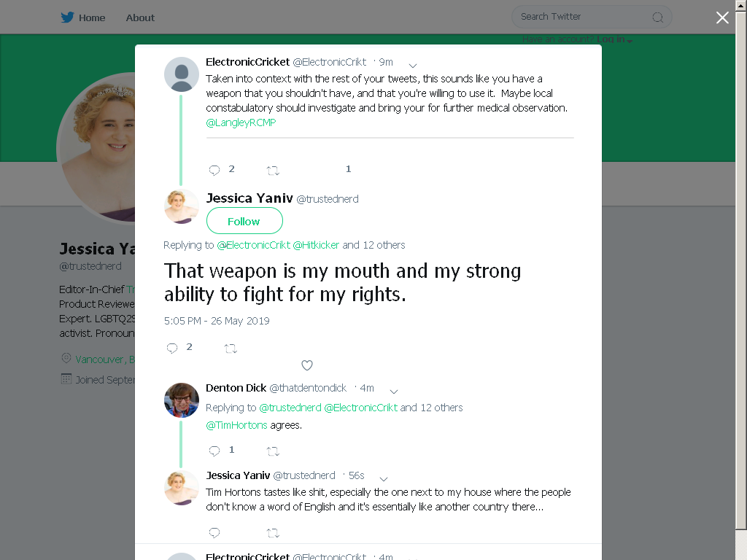Open the About menu item
This screenshot has width=747, height=560.
[140, 18]
